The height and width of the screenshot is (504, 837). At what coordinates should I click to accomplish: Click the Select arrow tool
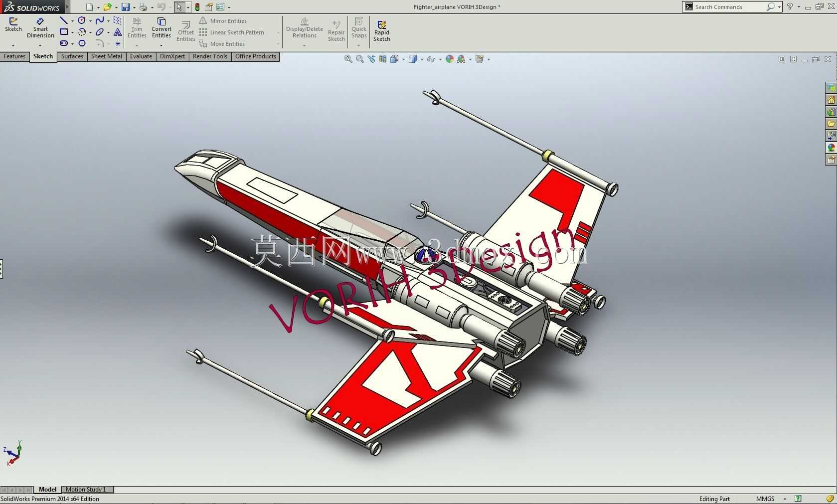pyautogui.click(x=179, y=7)
